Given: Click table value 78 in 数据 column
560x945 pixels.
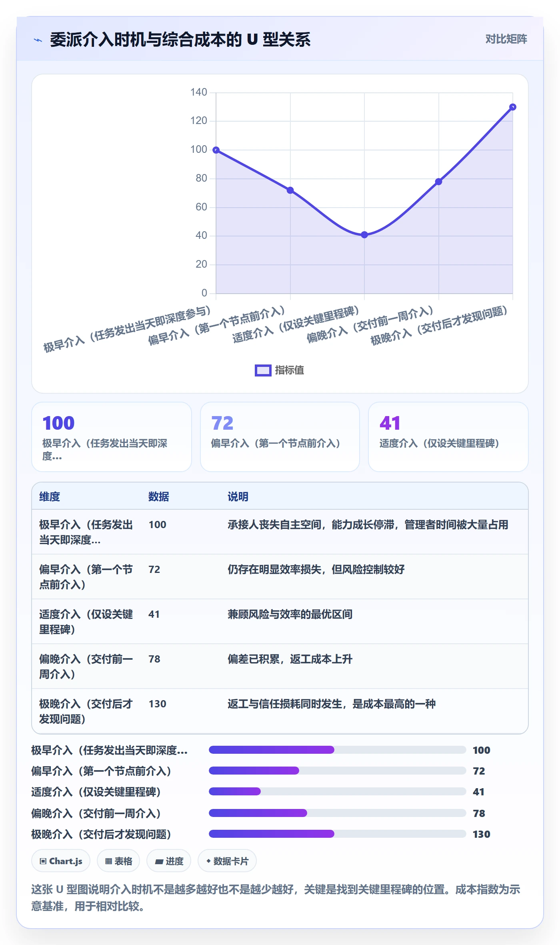Looking at the screenshot, I should (154, 659).
